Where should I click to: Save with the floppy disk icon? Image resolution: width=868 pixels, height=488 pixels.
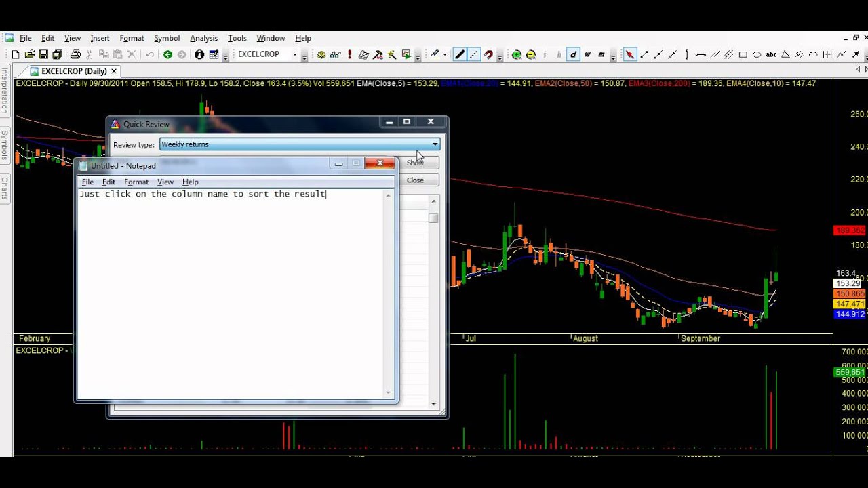[x=43, y=54]
